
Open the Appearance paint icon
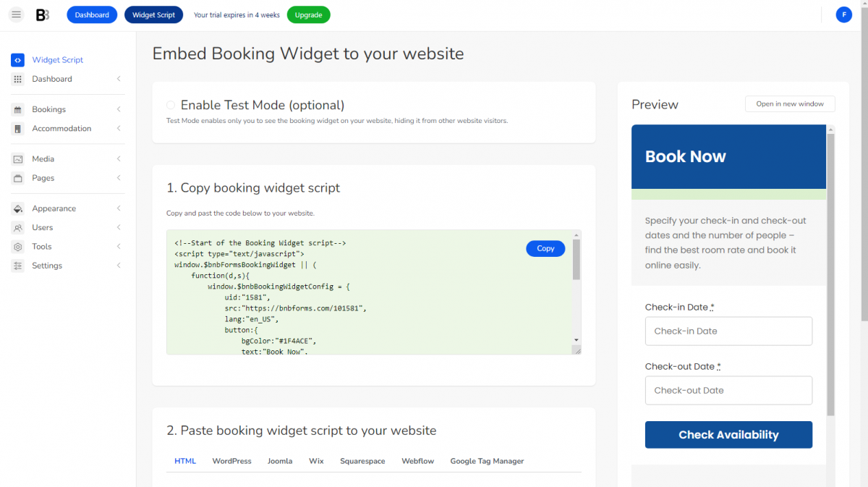pos(16,208)
